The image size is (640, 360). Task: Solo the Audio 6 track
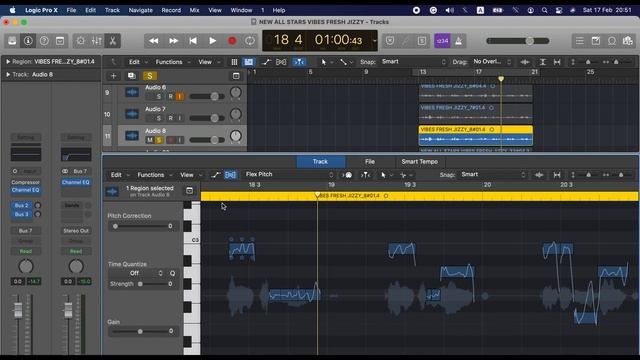(158, 97)
